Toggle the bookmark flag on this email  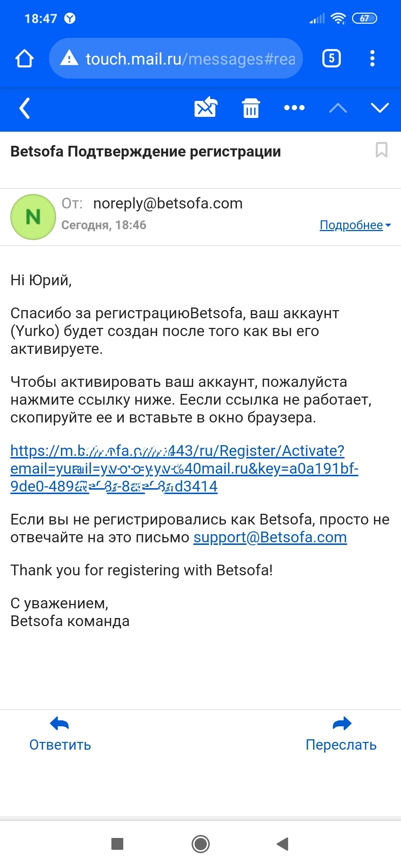coord(381,150)
